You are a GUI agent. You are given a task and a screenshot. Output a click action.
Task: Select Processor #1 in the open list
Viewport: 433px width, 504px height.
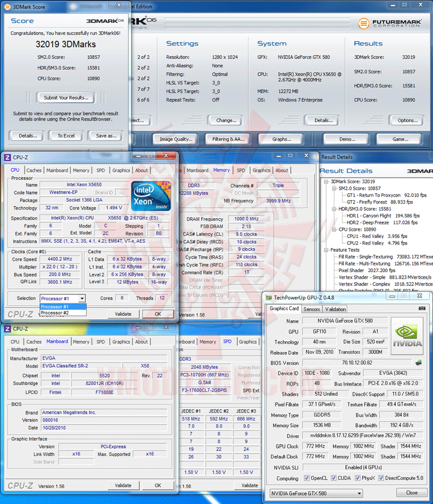63,307
